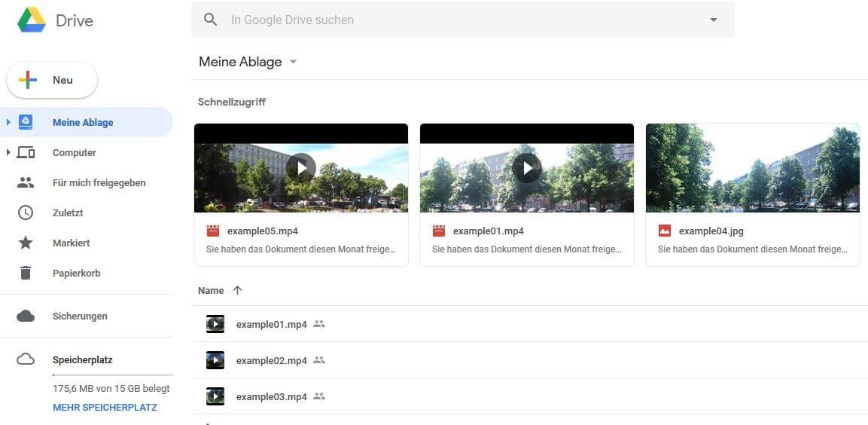The width and height of the screenshot is (868, 425).
Task: Play the example05.mp4 quick access thumbnail
Action: pyautogui.click(x=301, y=167)
